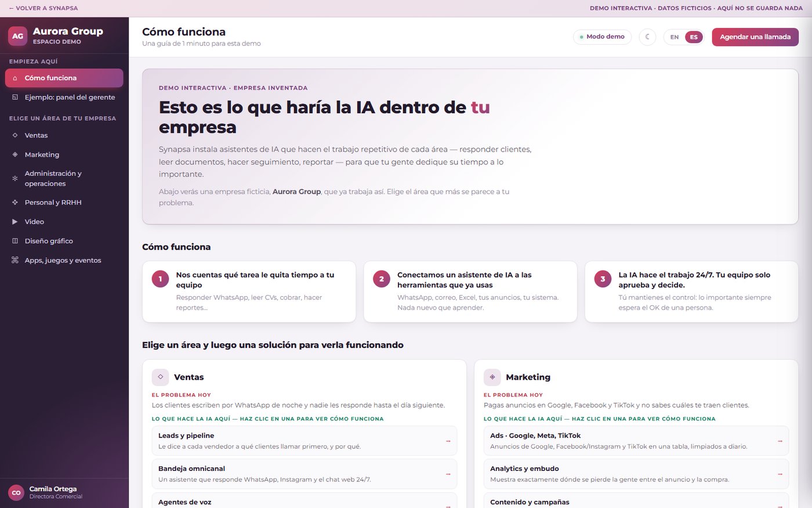Click the arrow on Leads y pipeline row
Screen dimensions: 812x508
[x=448, y=441]
